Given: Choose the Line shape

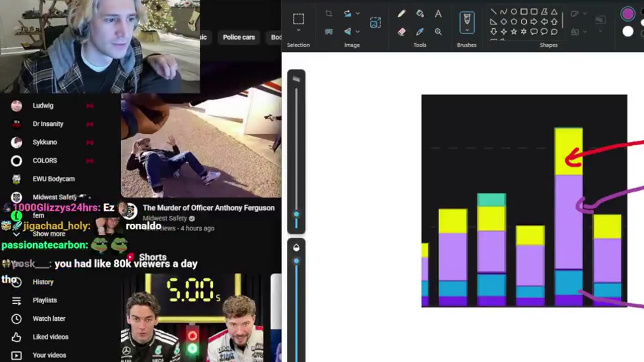Looking at the screenshot, I should tap(494, 12).
